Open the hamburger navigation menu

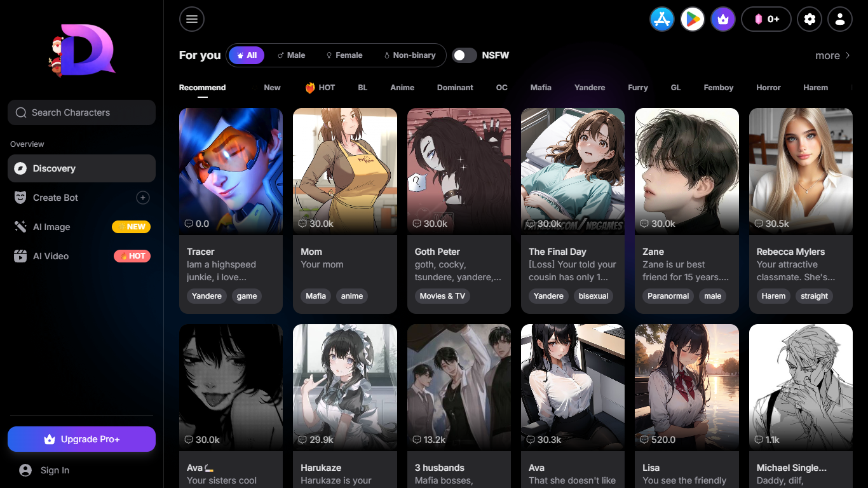coord(191,19)
